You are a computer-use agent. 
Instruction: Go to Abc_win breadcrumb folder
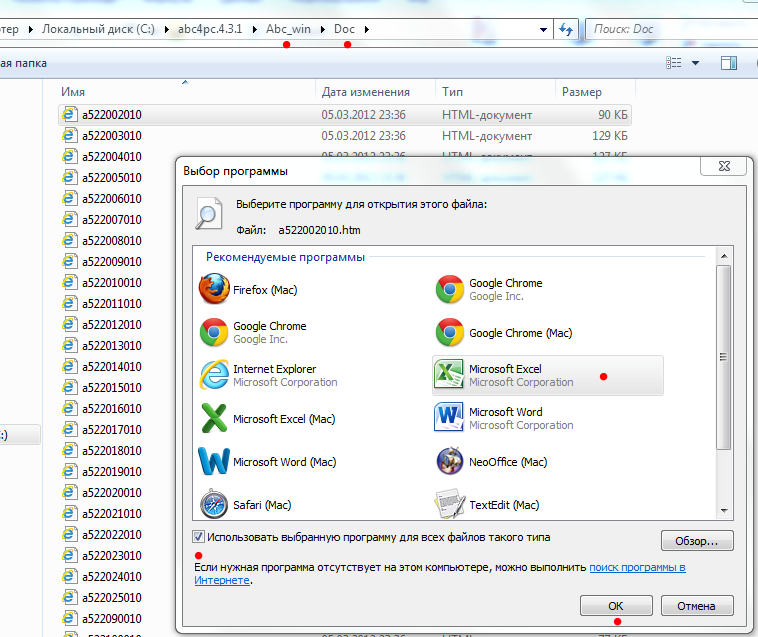(288, 29)
